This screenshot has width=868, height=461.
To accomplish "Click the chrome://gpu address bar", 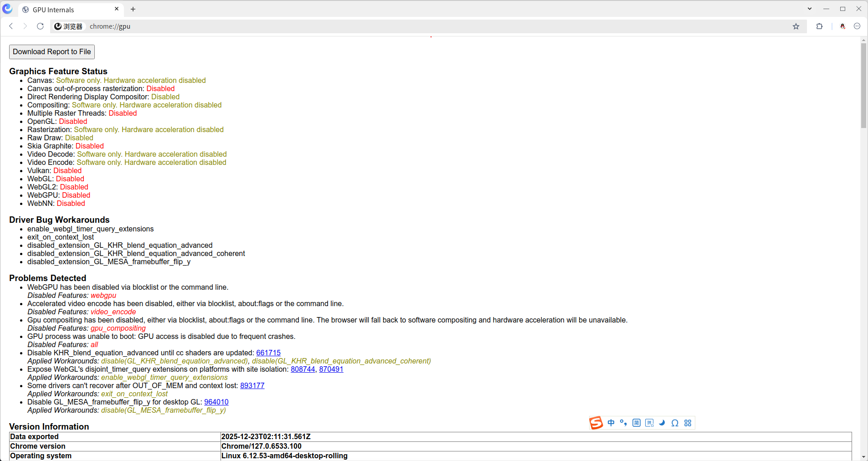I will [x=428, y=26].
